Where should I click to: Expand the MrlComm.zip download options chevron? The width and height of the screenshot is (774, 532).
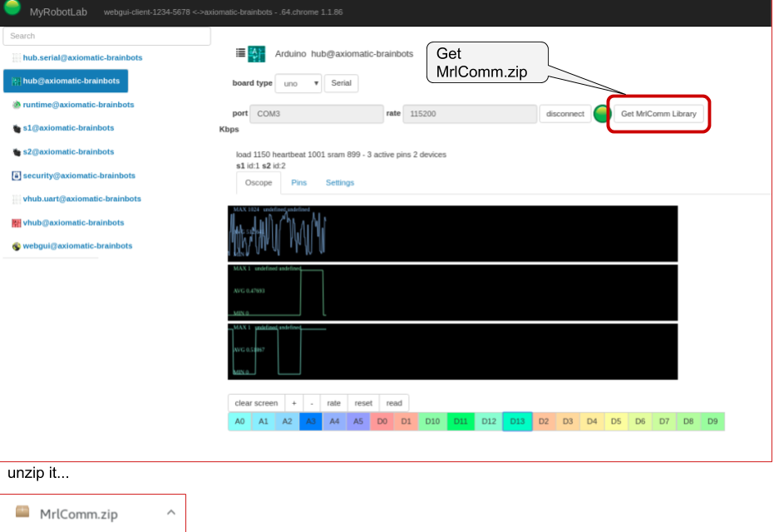[170, 511]
